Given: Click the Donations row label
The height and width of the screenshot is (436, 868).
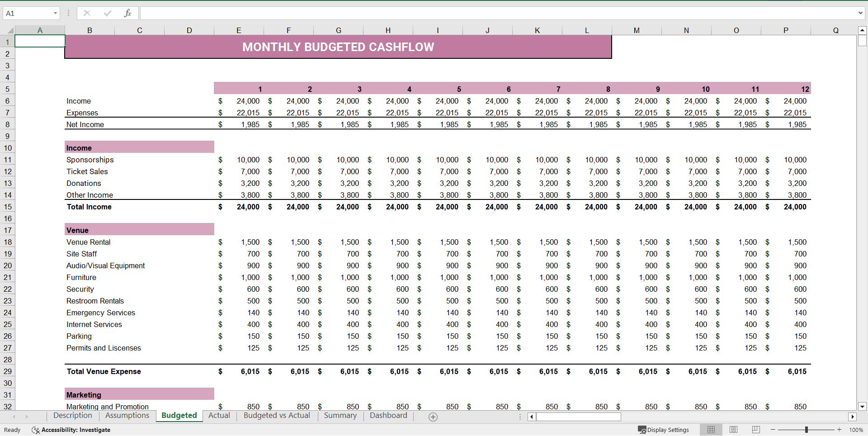Looking at the screenshot, I should click(x=84, y=183).
